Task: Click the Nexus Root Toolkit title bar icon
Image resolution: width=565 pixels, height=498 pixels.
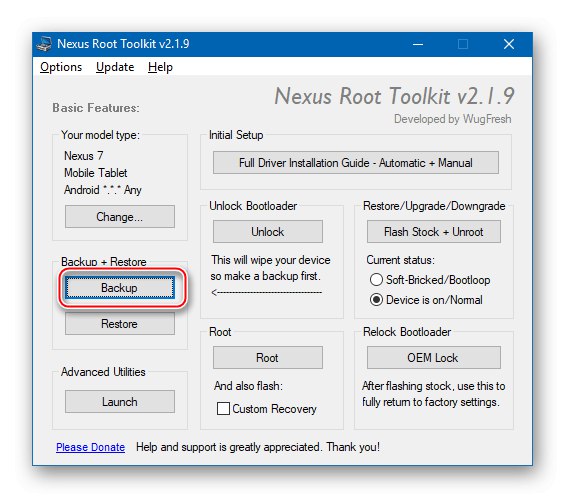Action: tap(44, 44)
